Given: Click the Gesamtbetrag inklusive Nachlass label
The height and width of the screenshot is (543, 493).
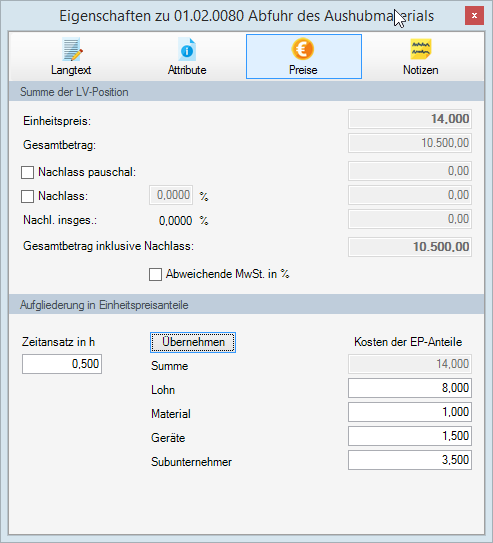Looking at the screenshot, I should click(108, 246).
